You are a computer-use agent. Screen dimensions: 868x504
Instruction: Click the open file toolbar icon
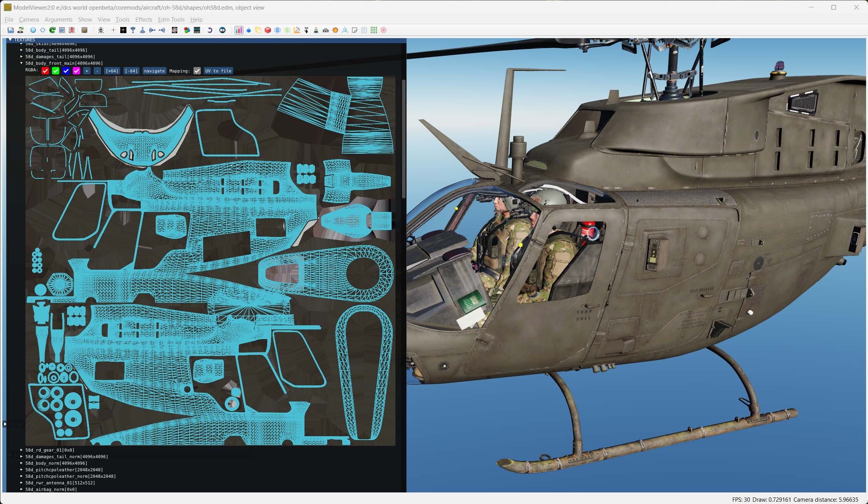pyautogui.click(x=10, y=30)
